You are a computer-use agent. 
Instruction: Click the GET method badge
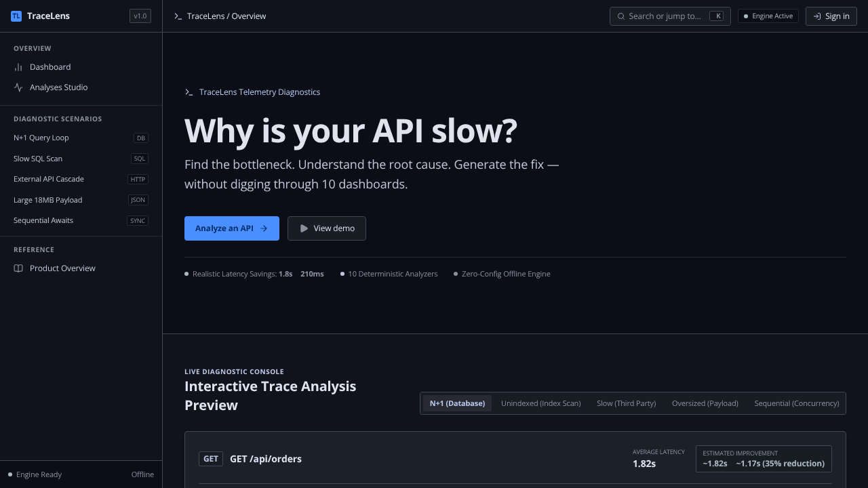coord(211,459)
